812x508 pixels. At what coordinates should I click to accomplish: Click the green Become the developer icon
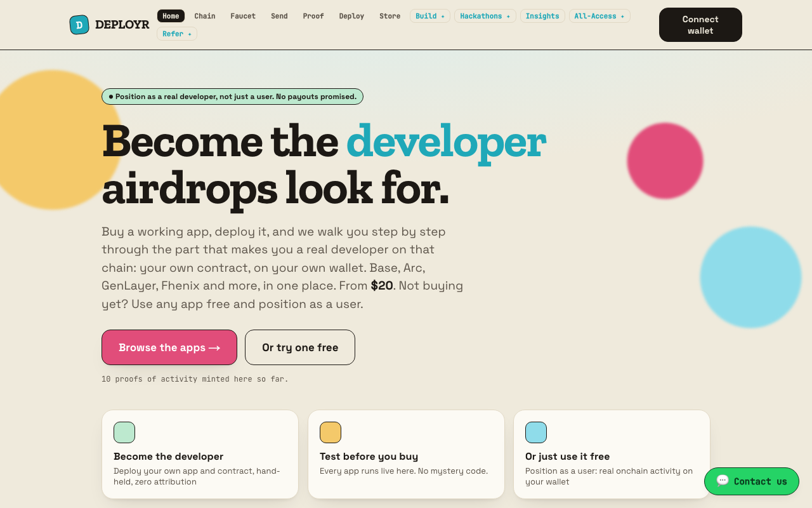(x=124, y=432)
